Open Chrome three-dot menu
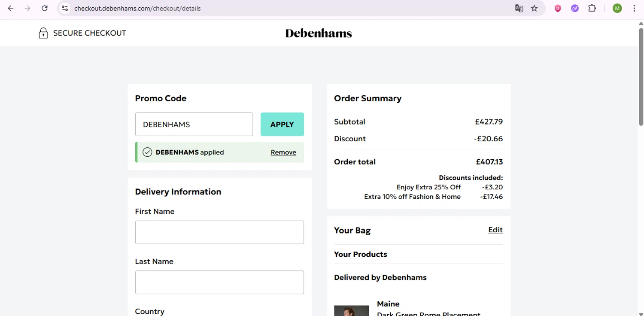Viewport: 644px width, 316px height. 634,8
